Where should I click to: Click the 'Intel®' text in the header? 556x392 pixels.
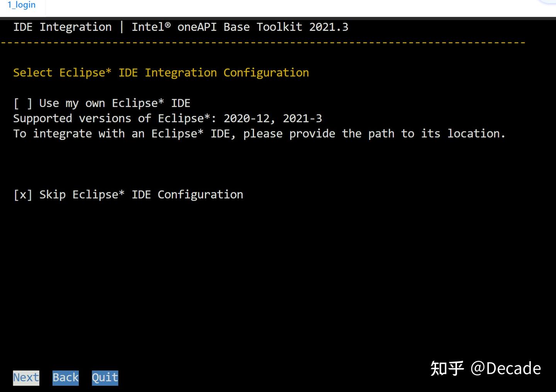(151, 27)
